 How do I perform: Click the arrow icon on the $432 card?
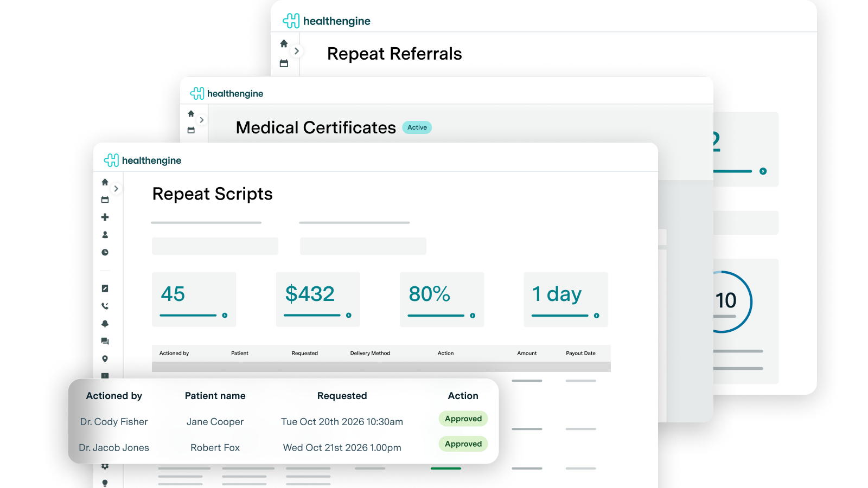point(349,316)
